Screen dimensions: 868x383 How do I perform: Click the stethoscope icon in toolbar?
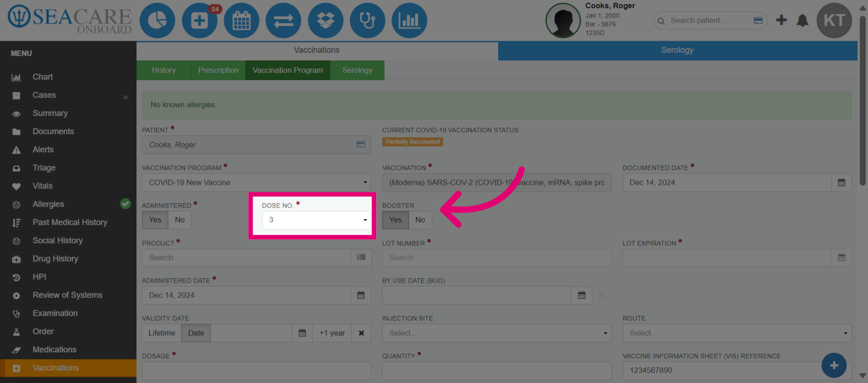tap(368, 20)
